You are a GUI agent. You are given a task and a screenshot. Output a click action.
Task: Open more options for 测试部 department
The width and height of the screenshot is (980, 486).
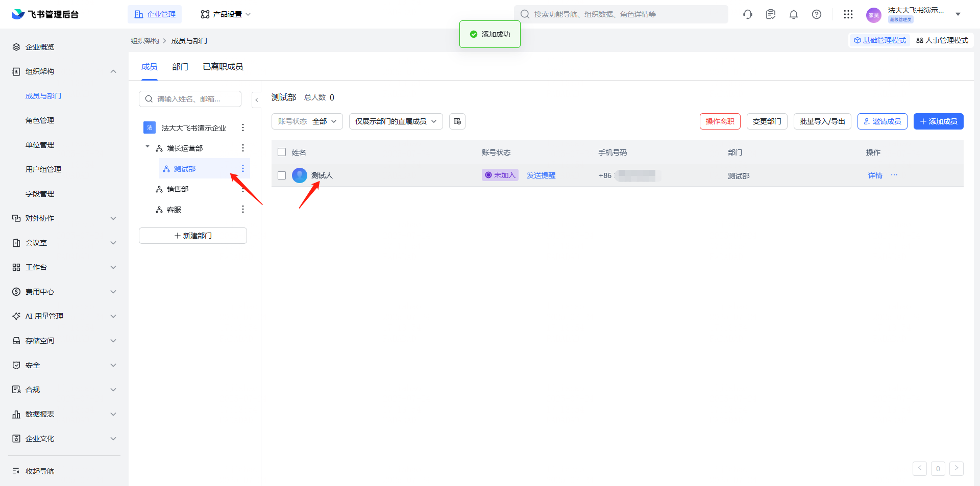click(x=243, y=169)
